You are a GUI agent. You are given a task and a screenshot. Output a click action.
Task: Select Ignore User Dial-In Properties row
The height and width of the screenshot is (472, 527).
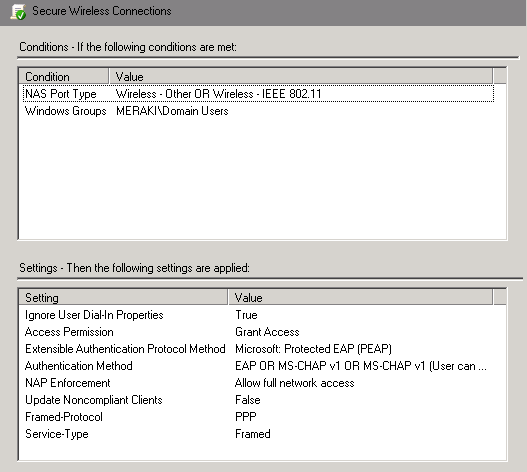pos(262,315)
